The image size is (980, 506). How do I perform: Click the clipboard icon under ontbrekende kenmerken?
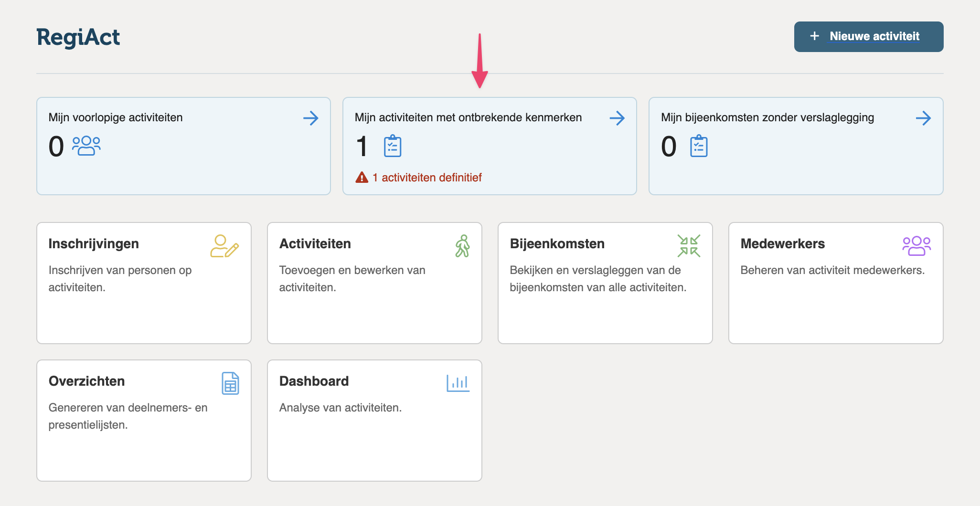[x=393, y=146]
